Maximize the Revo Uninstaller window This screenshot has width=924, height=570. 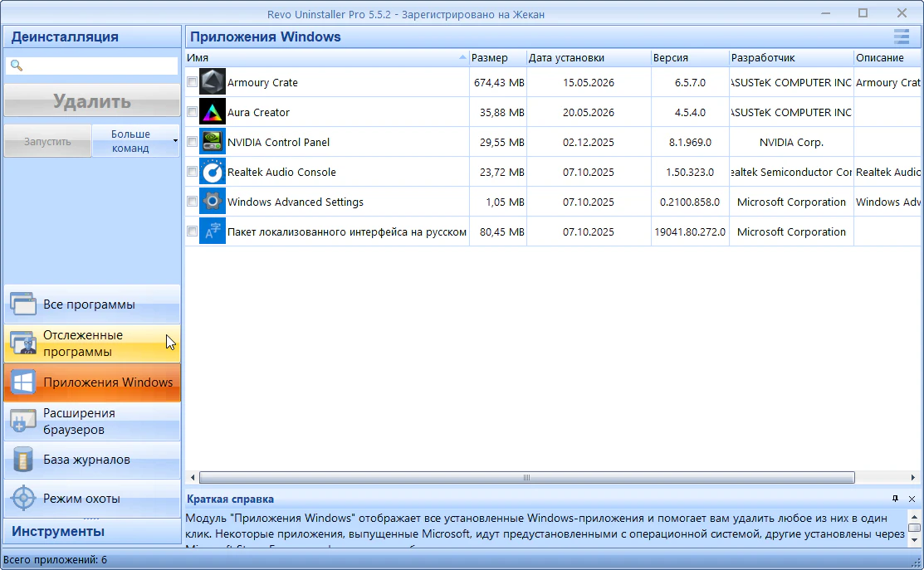click(863, 13)
